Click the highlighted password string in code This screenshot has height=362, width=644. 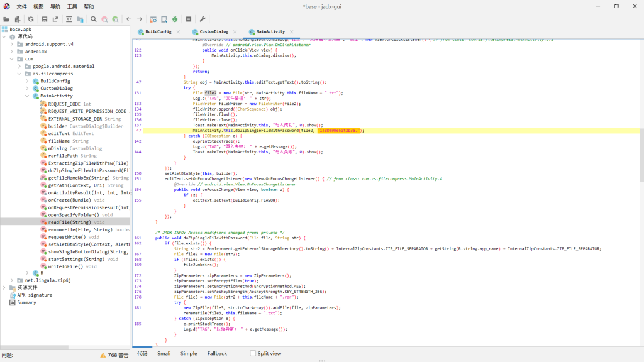(338, 131)
